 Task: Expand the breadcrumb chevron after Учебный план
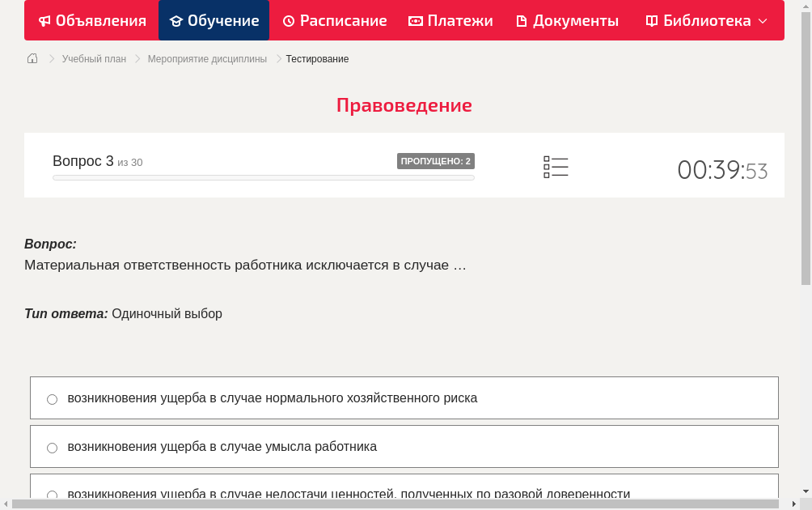136,58
